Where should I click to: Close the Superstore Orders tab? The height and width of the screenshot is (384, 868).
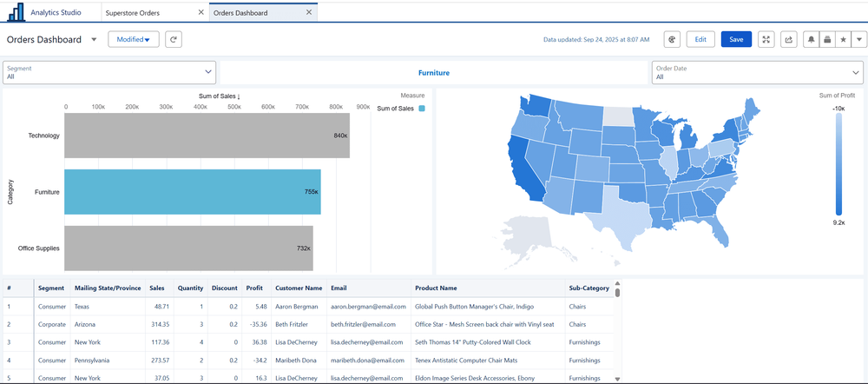pos(201,13)
